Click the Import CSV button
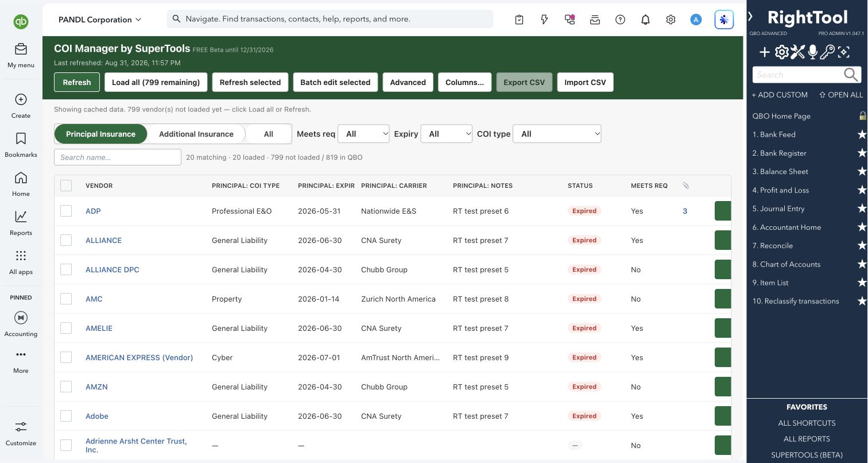Viewport: 868px width, 463px height. 585,82
